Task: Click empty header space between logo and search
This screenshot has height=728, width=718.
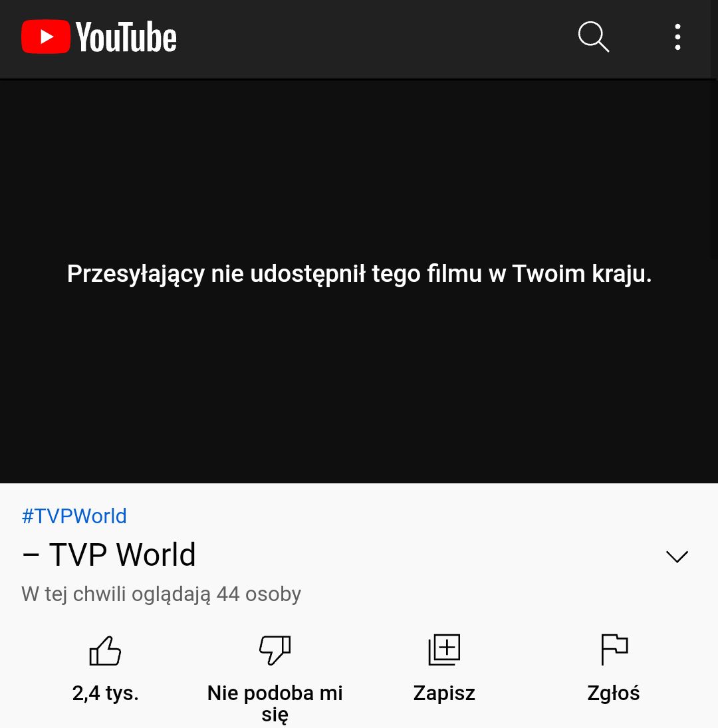Action: point(376,37)
